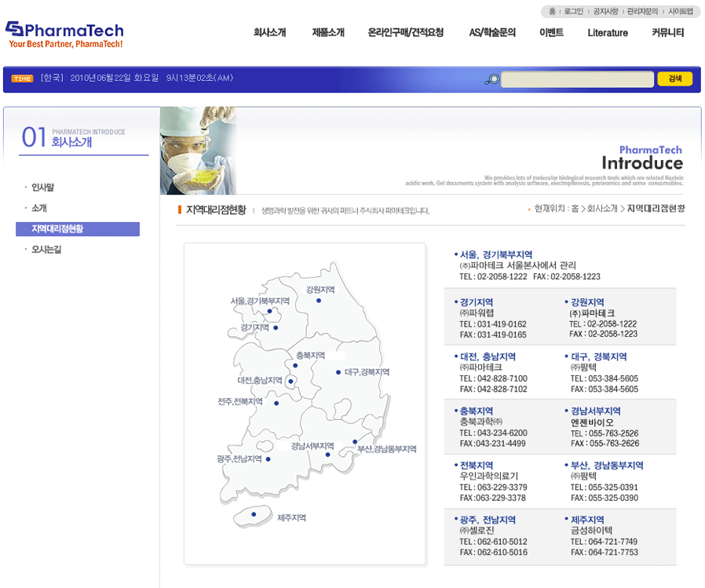Click the 전북지역 listing heading
The width and height of the screenshot is (705, 588).
[477, 466]
